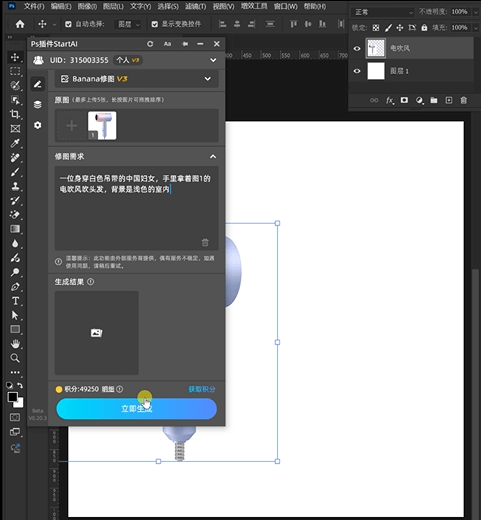The image size is (481, 520).
Task: Select the Gradient tool
Action: coord(15,229)
